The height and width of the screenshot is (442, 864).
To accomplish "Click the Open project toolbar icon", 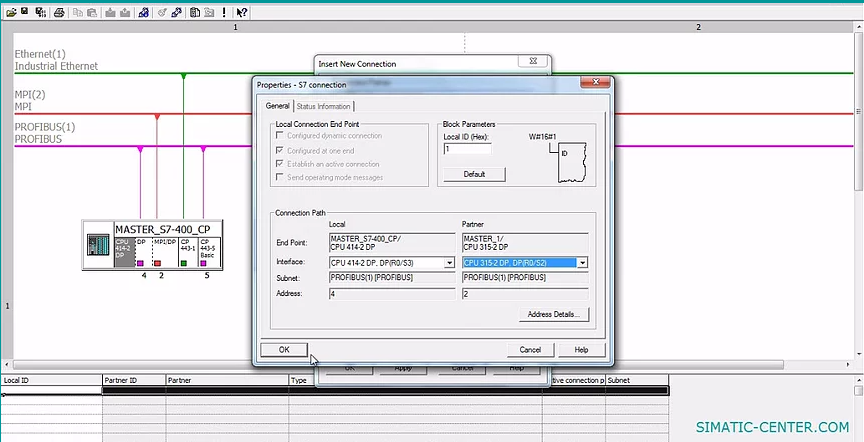I will point(10,12).
